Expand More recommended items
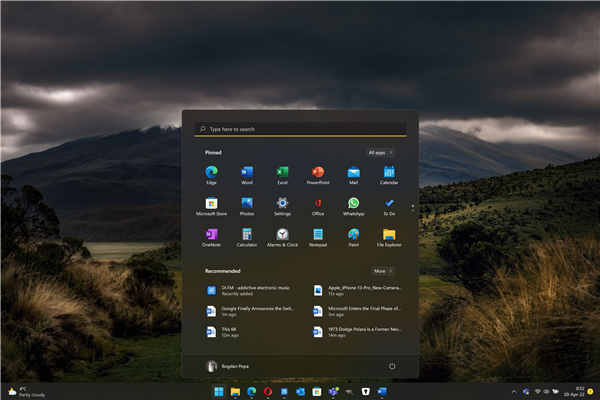Viewport: 600px width, 400px height. point(382,271)
